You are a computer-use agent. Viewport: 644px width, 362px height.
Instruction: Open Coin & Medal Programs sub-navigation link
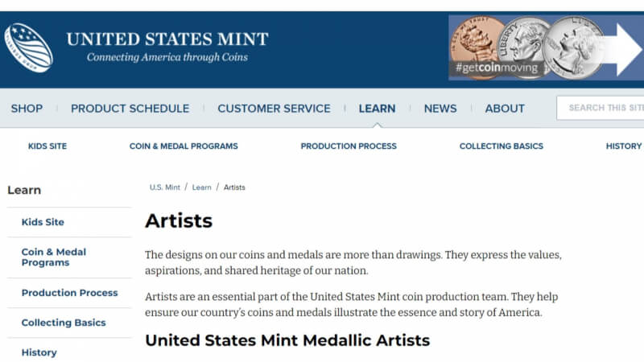click(x=184, y=146)
